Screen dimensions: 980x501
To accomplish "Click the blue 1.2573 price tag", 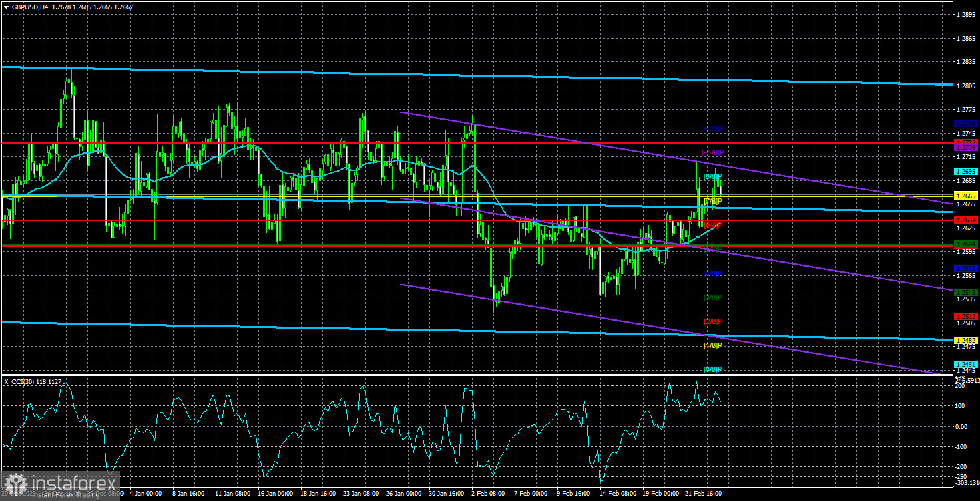I will 966,269.
